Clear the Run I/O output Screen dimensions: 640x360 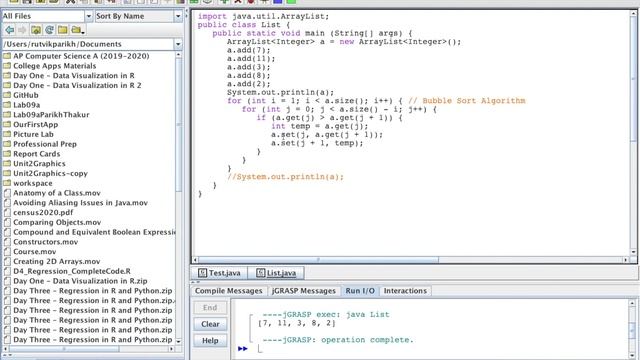click(210, 324)
